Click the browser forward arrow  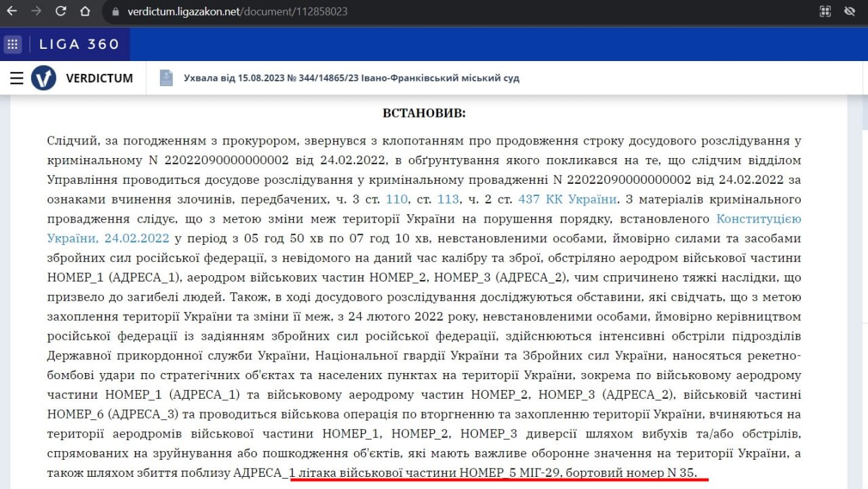[36, 12]
